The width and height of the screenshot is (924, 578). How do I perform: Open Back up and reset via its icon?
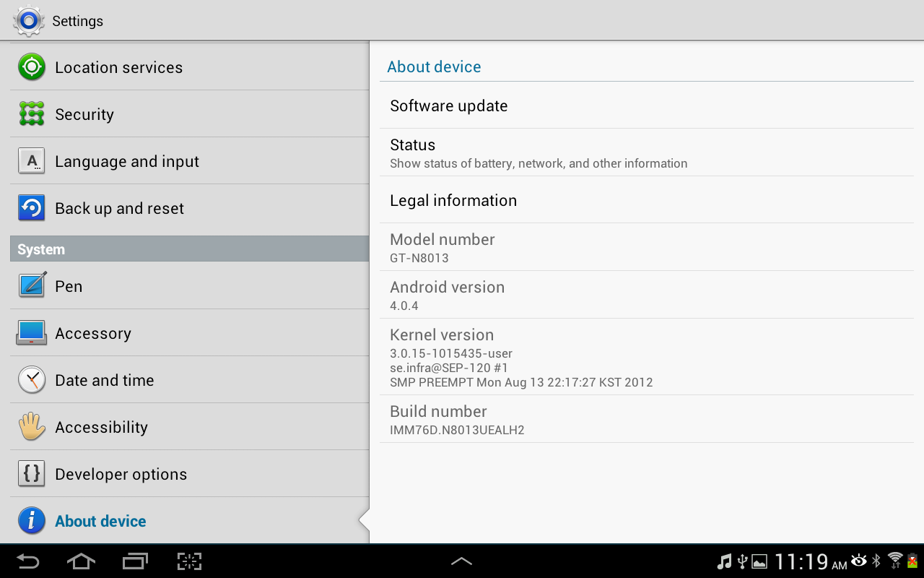[32, 208]
